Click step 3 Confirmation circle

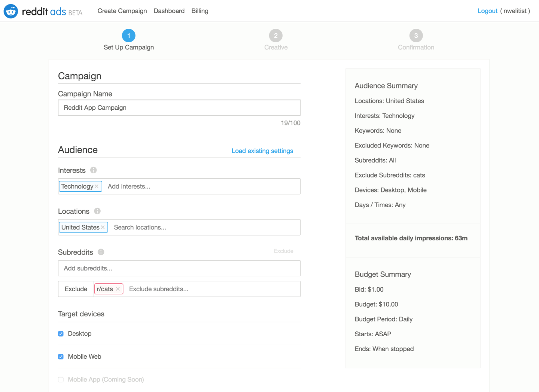tap(416, 36)
